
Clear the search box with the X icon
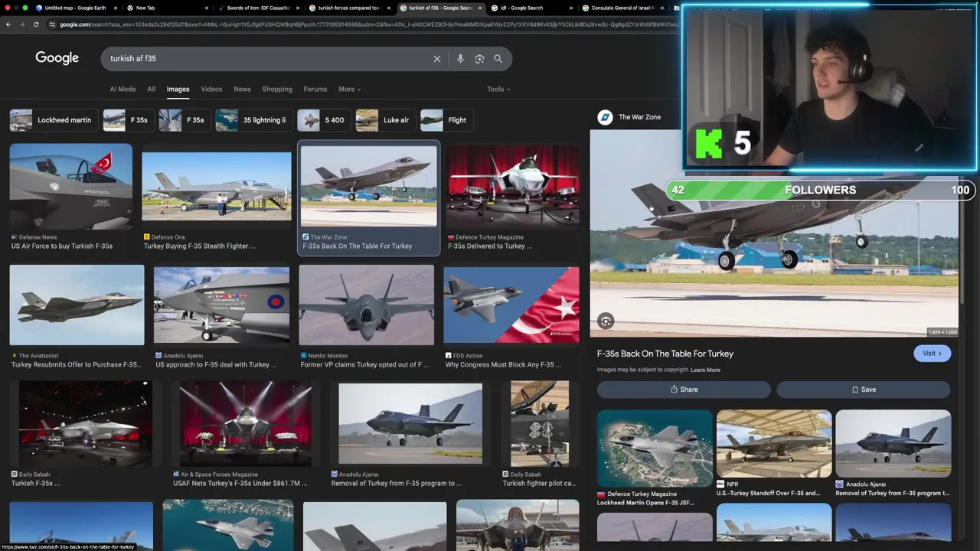[x=437, y=59]
